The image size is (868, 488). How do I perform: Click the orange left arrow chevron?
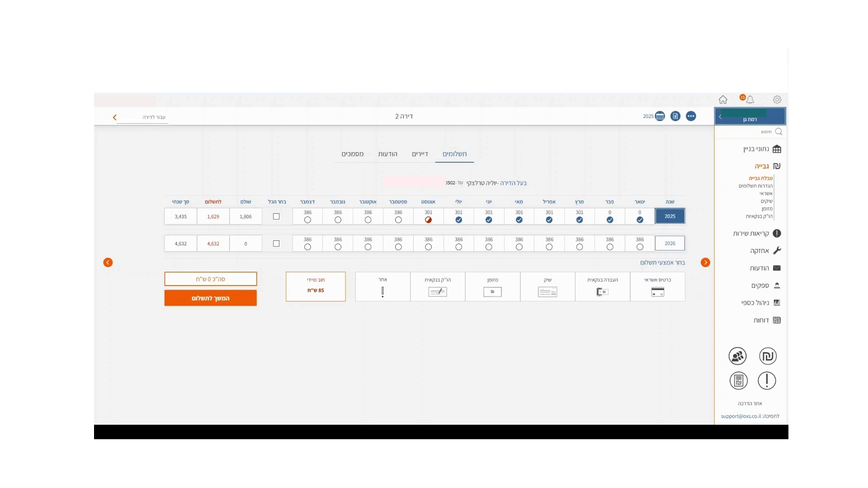(x=108, y=263)
